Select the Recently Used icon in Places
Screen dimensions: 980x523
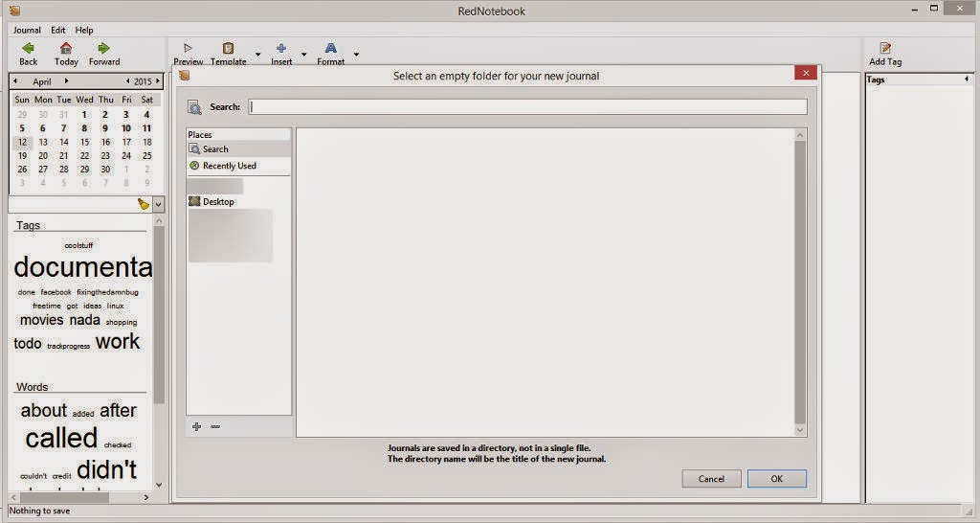194,166
